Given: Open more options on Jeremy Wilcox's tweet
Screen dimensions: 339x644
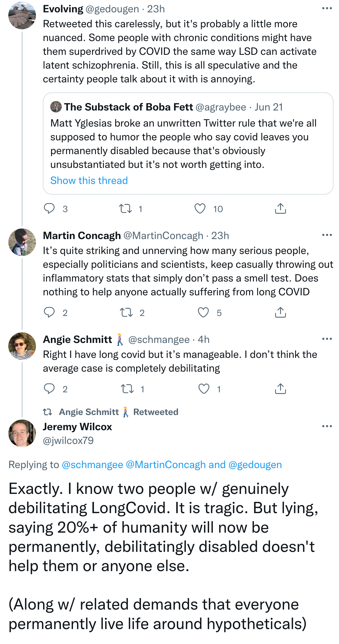Looking at the screenshot, I should point(327,426).
